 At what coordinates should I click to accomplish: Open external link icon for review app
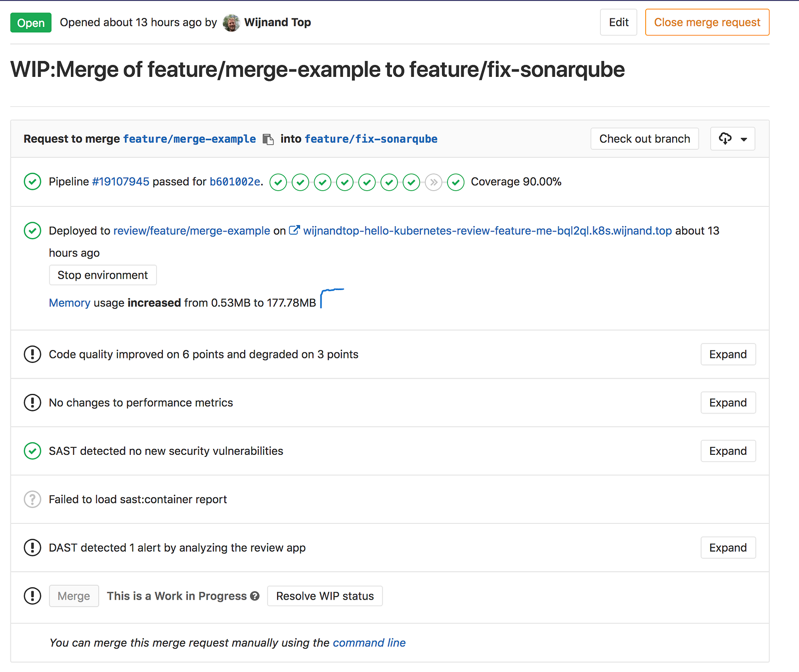point(294,230)
